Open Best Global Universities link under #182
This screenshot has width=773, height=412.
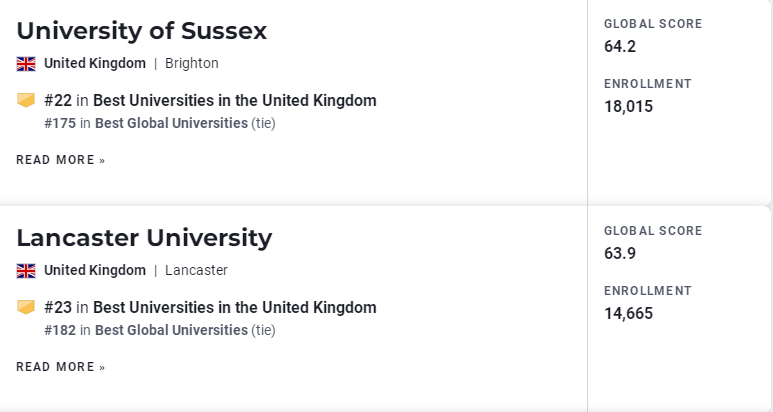(171, 330)
